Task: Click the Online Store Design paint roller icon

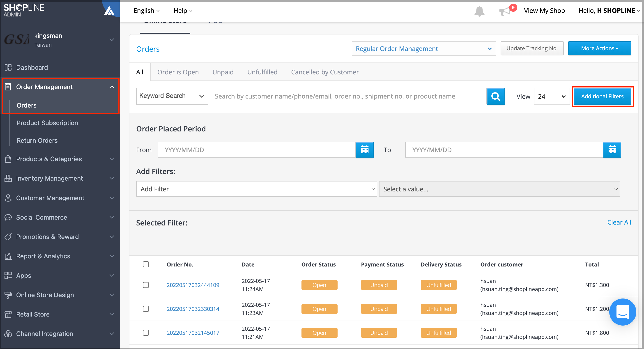Action: click(8, 295)
